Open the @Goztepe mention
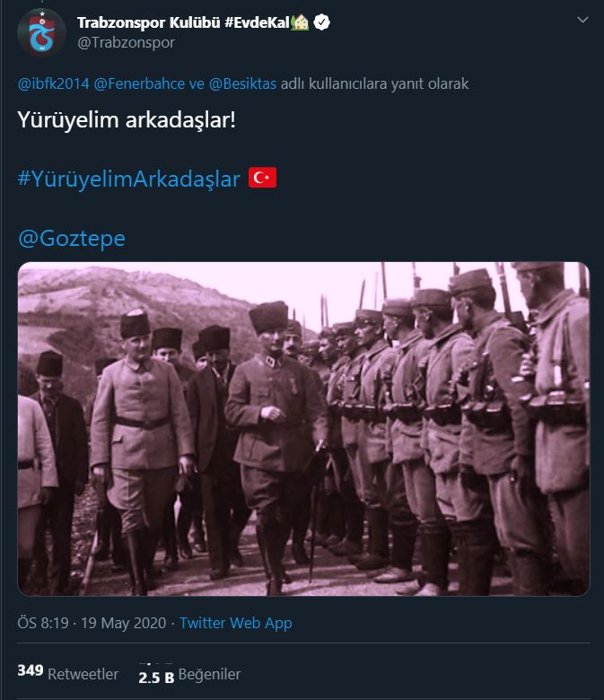 pos(72,239)
